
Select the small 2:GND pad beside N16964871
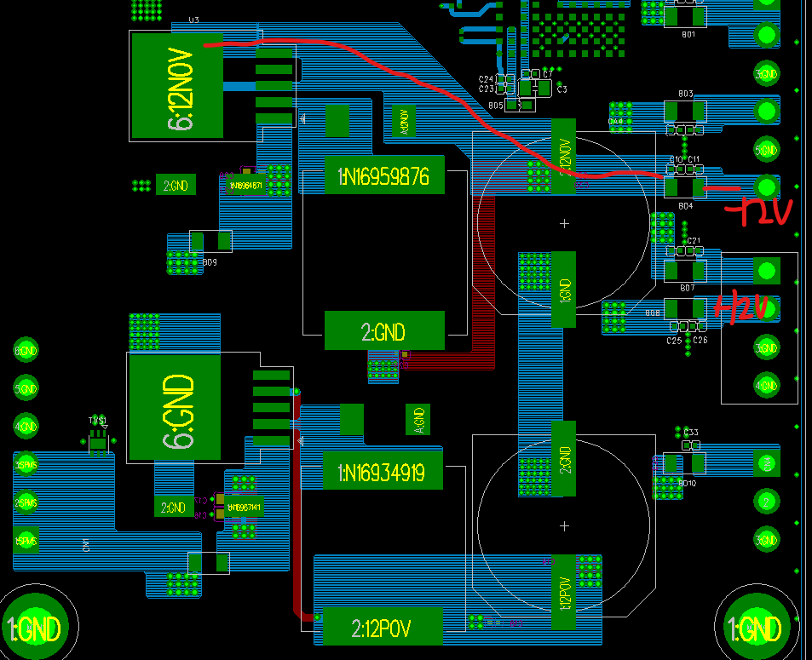coord(176,185)
